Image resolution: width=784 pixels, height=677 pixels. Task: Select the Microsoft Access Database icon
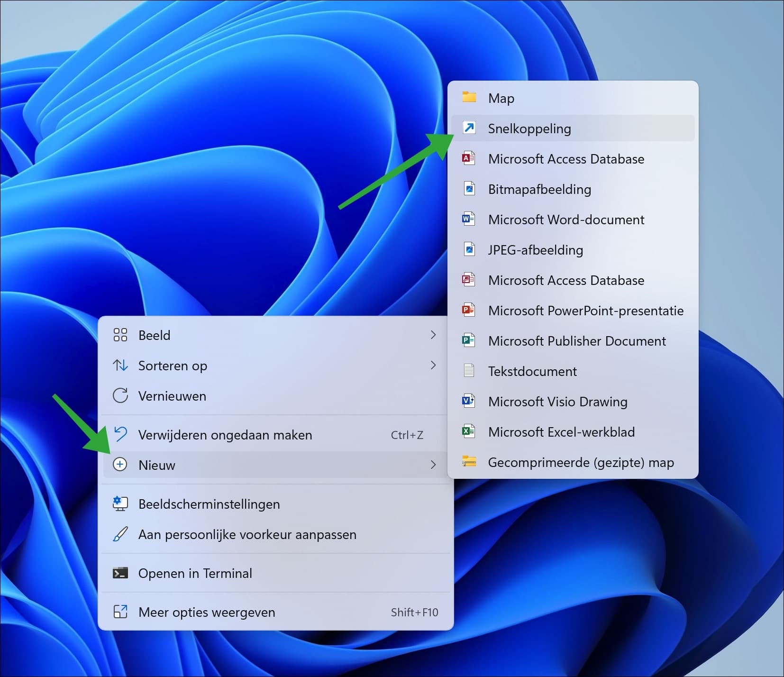pos(469,158)
